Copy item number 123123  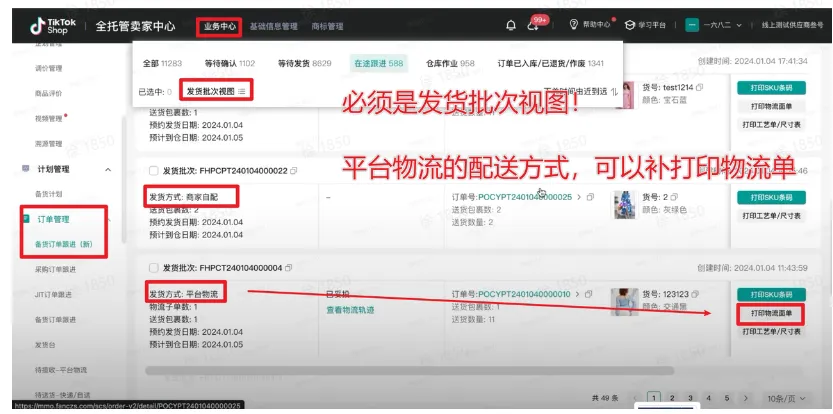[x=695, y=294]
